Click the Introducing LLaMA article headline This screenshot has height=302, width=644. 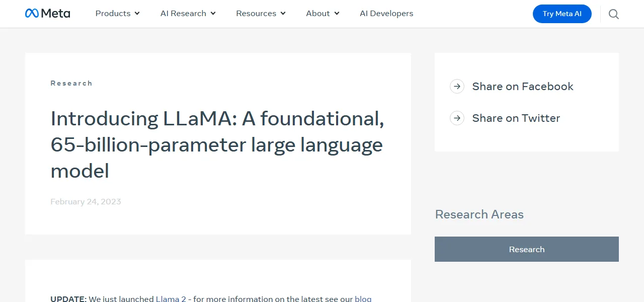[217, 145]
